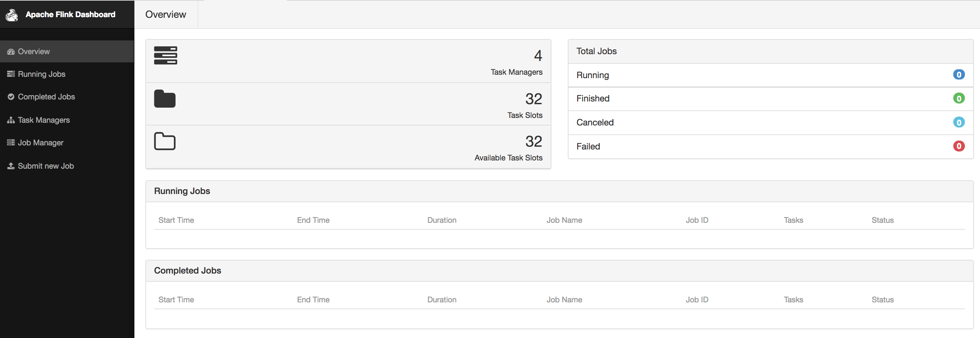This screenshot has height=338, width=980.
Task: Click the Running Jobs sidebar icon
Action: (x=11, y=74)
